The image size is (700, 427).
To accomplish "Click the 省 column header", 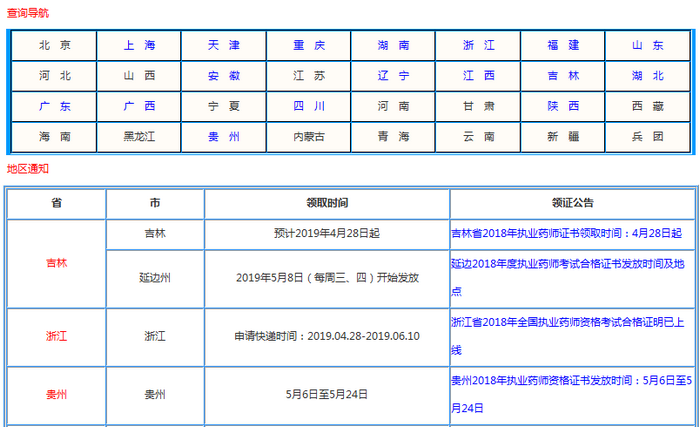I will 56,203.
